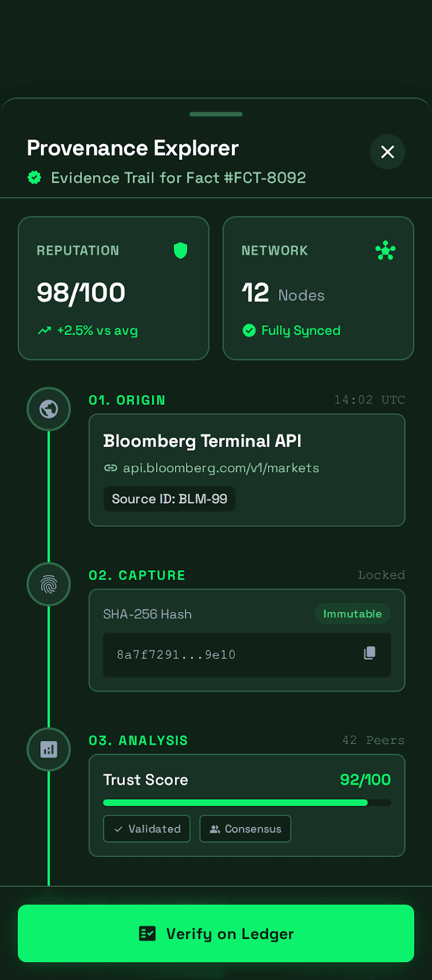Click the Network nodes cluster icon

(x=385, y=251)
